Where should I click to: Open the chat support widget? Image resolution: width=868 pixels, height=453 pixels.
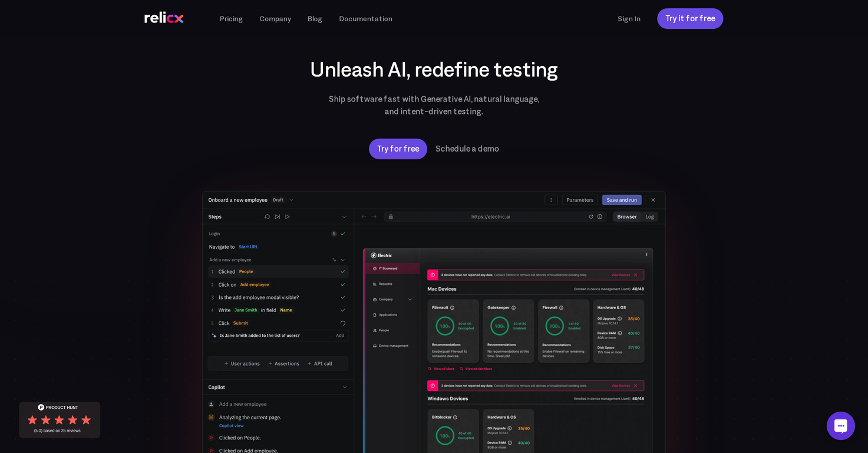(x=840, y=425)
